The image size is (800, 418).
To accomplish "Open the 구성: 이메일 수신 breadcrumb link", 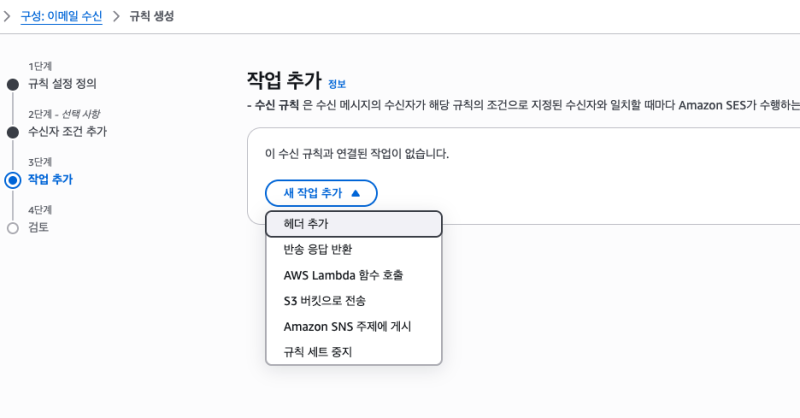I will coord(61,17).
